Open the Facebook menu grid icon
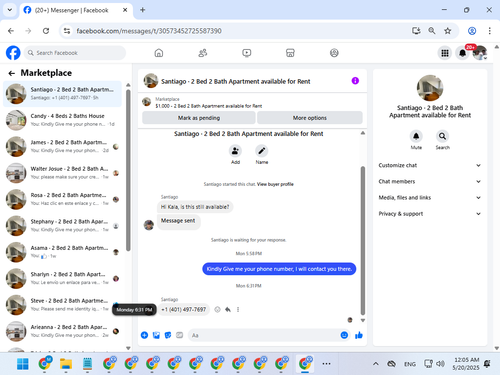The width and height of the screenshot is (500, 375). [445, 53]
